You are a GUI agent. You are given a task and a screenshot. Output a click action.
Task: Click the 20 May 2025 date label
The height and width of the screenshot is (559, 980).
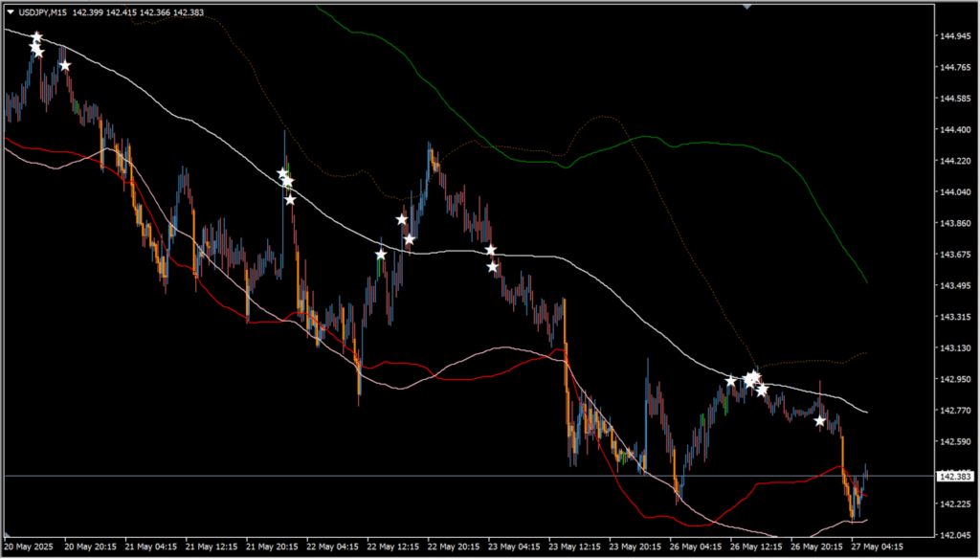(x=30, y=546)
